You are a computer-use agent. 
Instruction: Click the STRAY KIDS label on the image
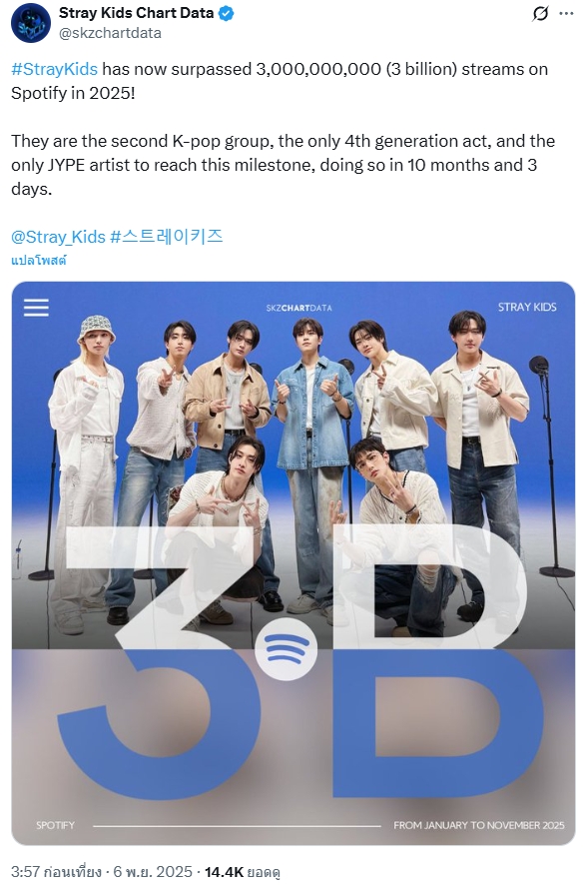(x=527, y=307)
